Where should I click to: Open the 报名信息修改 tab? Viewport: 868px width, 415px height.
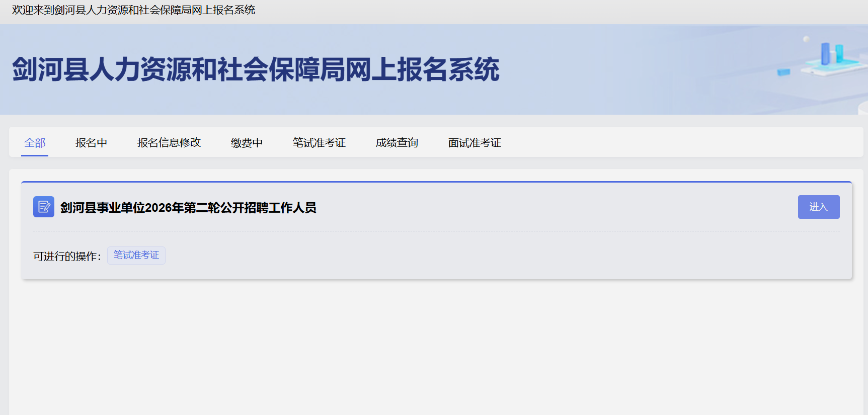[169, 143]
